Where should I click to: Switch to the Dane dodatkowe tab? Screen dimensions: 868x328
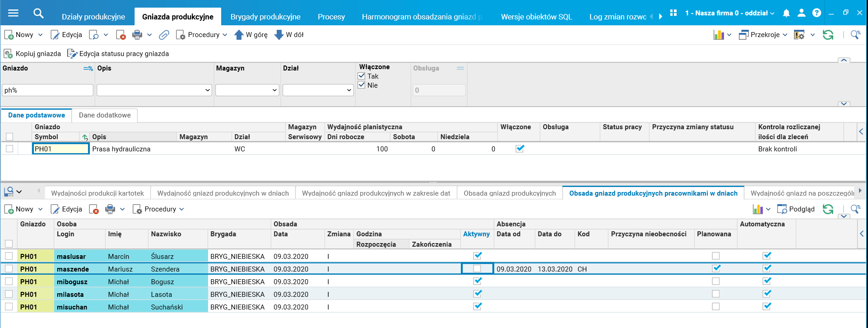pyautogui.click(x=105, y=115)
